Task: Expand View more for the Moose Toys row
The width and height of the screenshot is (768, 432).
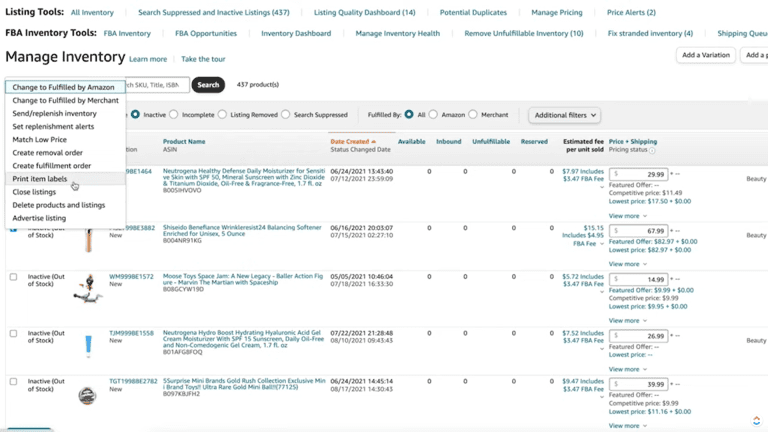Action: (627, 320)
